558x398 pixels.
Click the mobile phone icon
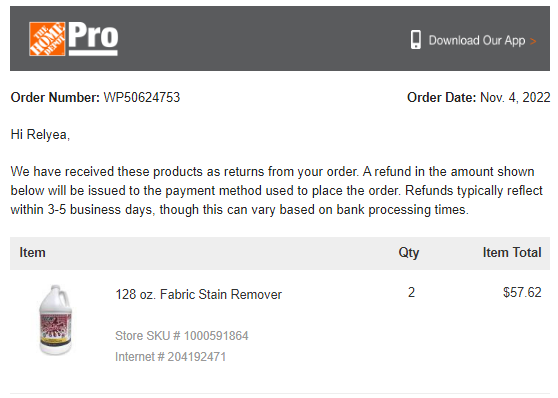(x=416, y=40)
